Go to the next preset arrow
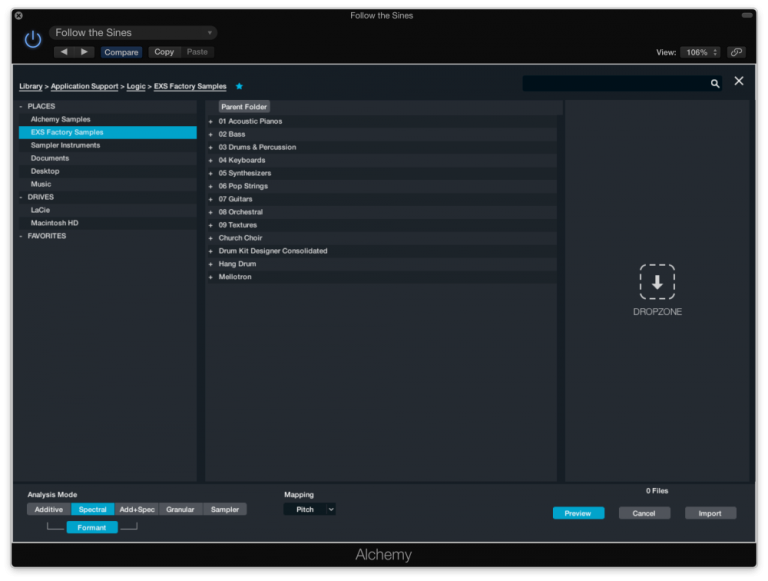Screen dimensions: 768x581 click(84, 52)
